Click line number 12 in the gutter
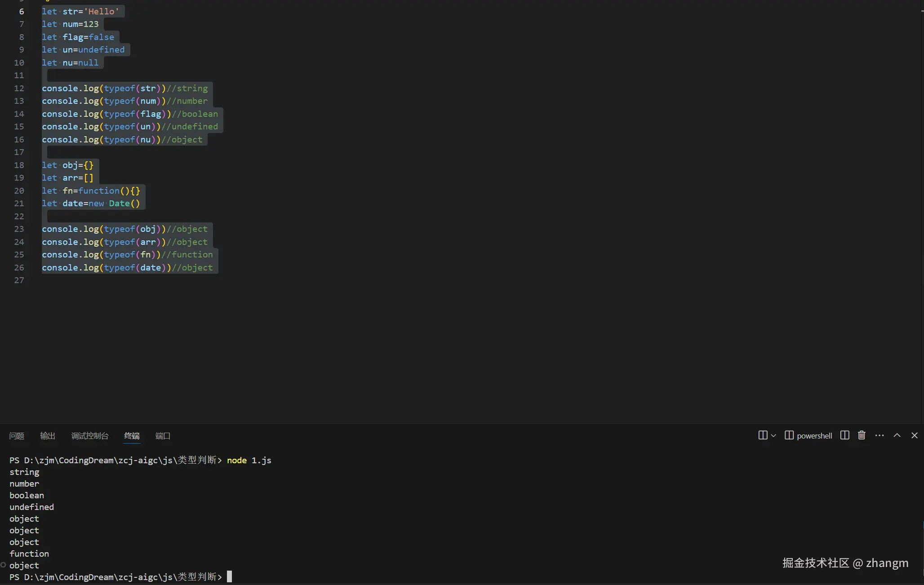Screen dimensions: 924x585 pyautogui.click(x=19, y=89)
